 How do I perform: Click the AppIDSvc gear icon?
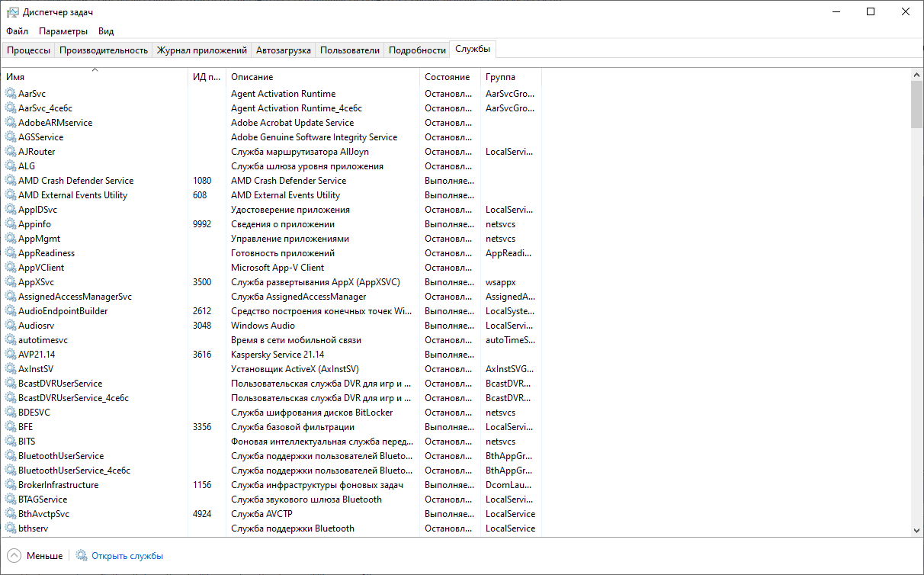coord(11,210)
